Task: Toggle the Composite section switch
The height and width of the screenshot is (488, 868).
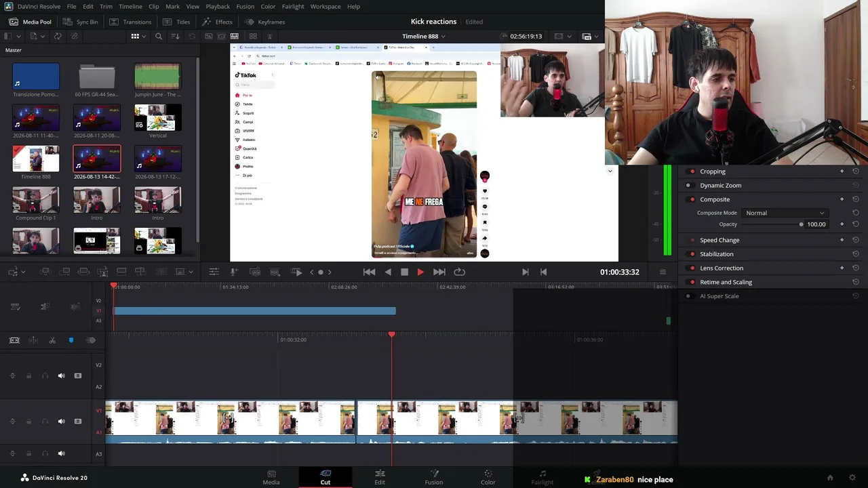Action: coord(692,199)
